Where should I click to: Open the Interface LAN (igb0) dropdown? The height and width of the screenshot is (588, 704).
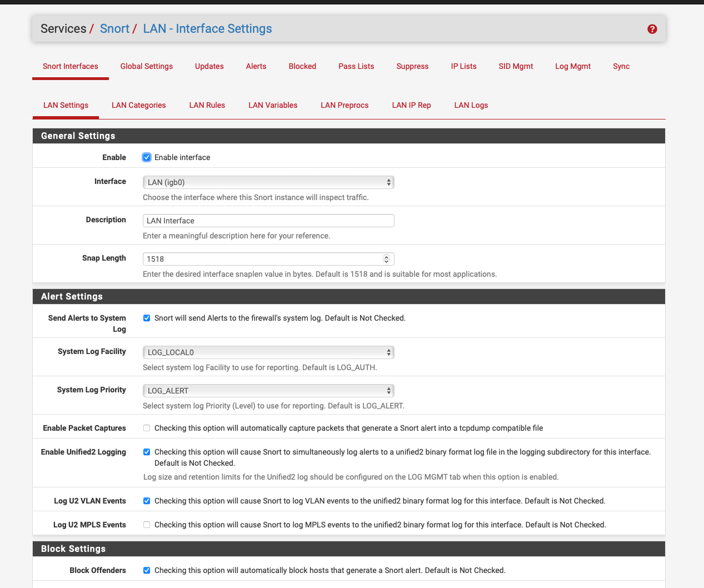coord(268,182)
